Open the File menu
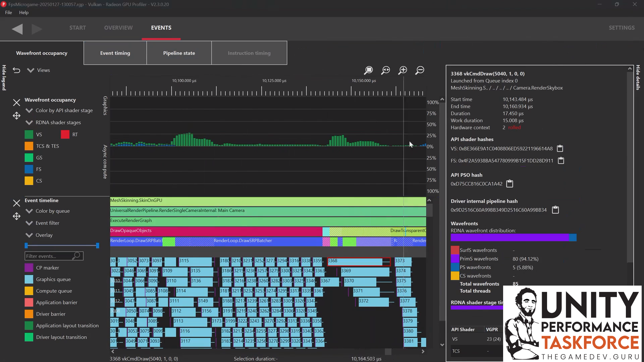Image resolution: width=644 pixels, height=362 pixels. tap(8, 12)
